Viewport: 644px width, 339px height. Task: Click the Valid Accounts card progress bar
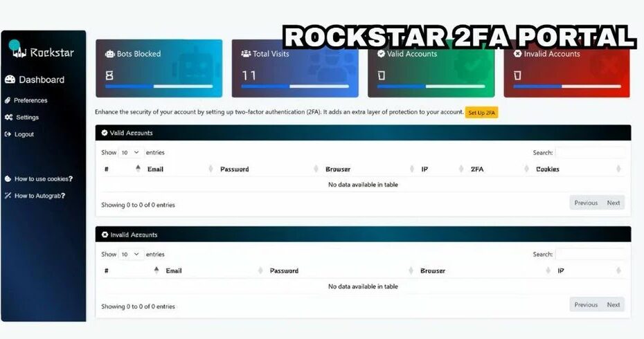pos(431,86)
